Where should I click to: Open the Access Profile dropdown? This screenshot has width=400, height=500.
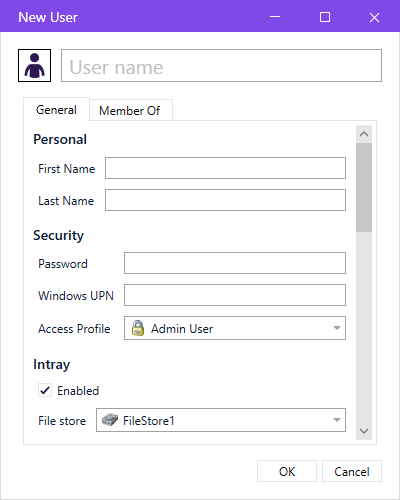click(x=235, y=328)
